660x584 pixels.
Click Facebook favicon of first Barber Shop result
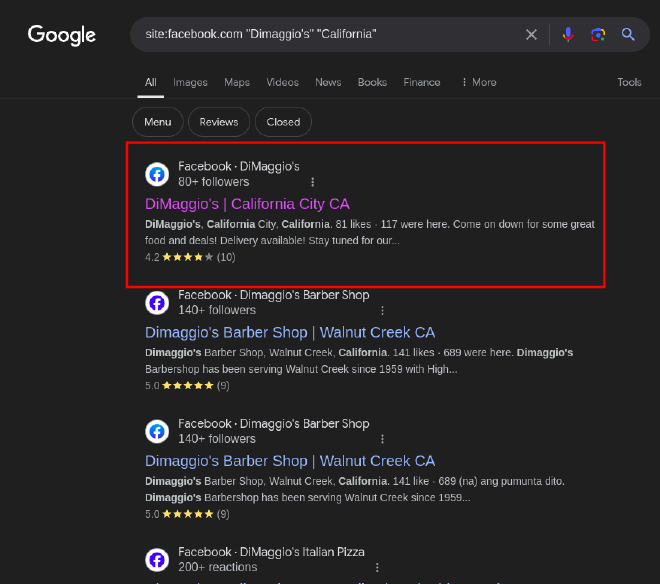(157, 302)
